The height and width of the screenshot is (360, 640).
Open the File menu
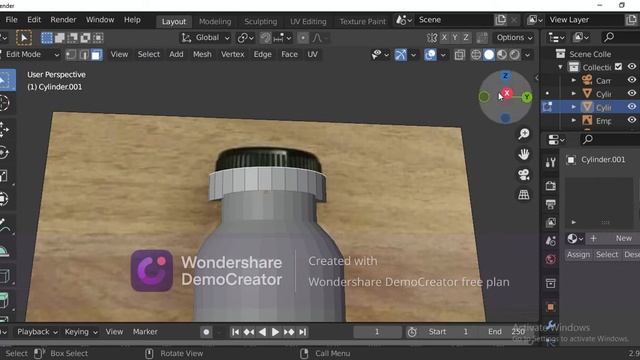pos(11,20)
